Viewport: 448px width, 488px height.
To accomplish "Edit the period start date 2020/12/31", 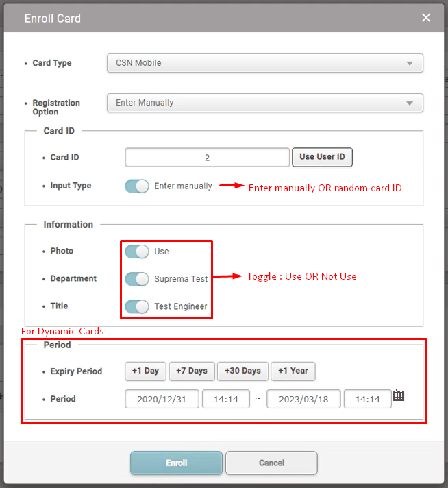I will pyautogui.click(x=162, y=399).
